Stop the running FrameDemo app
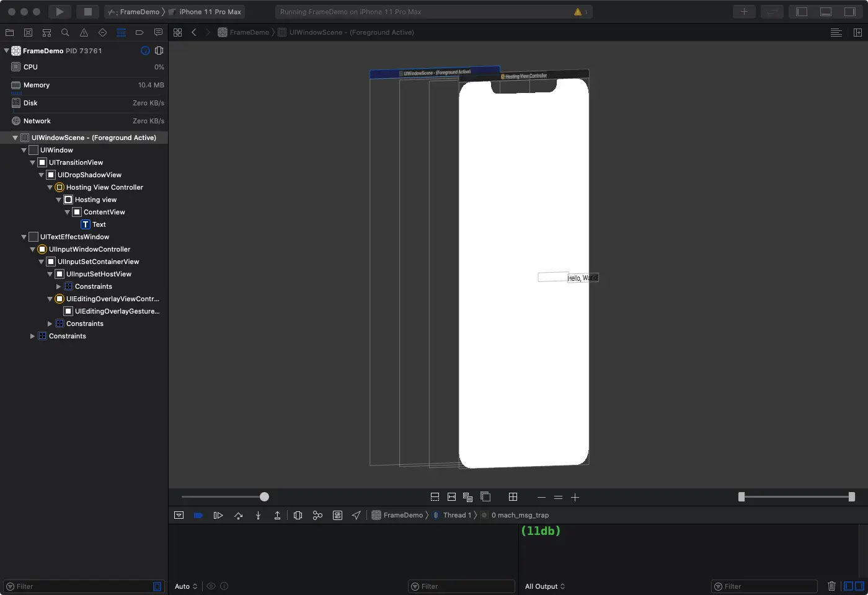This screenshot has width=868, height=595. point(88,12)
